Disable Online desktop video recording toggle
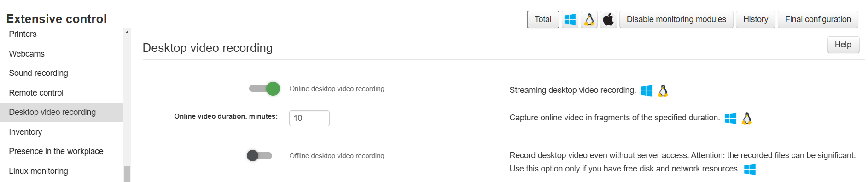868x182 pixels. [264, 89]
